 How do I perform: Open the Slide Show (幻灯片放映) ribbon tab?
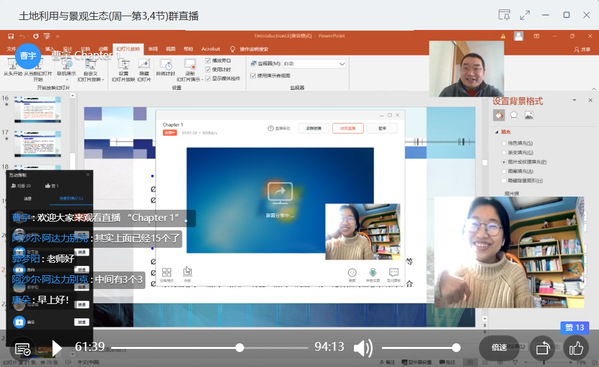[128, 49]
